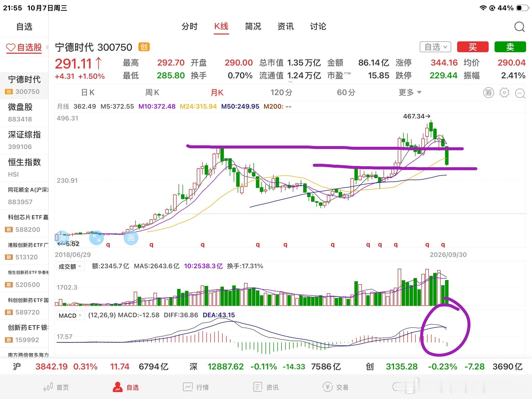
Task: Tap the green 卖 sell button
Action: (x=510, y=47)
